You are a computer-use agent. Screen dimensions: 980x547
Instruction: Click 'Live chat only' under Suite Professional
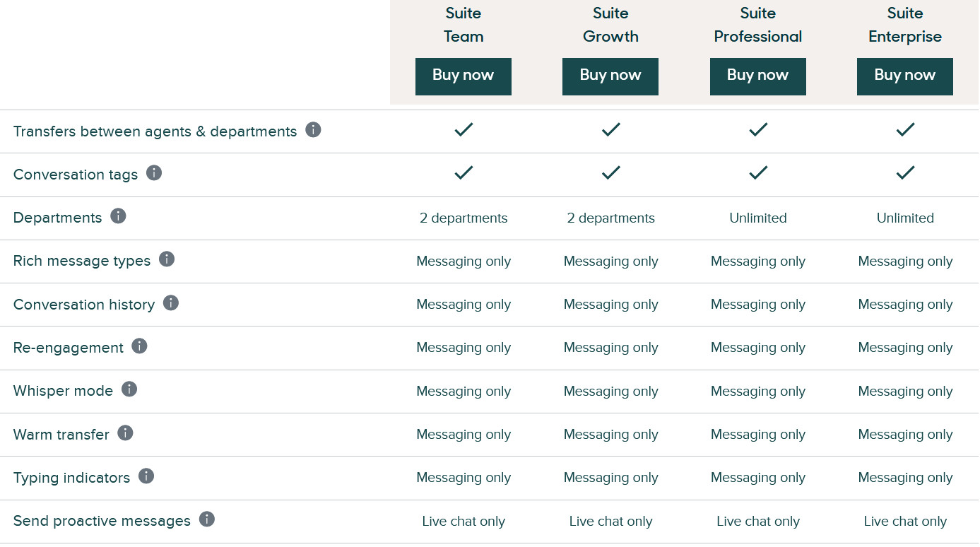(x=758, y=522)
